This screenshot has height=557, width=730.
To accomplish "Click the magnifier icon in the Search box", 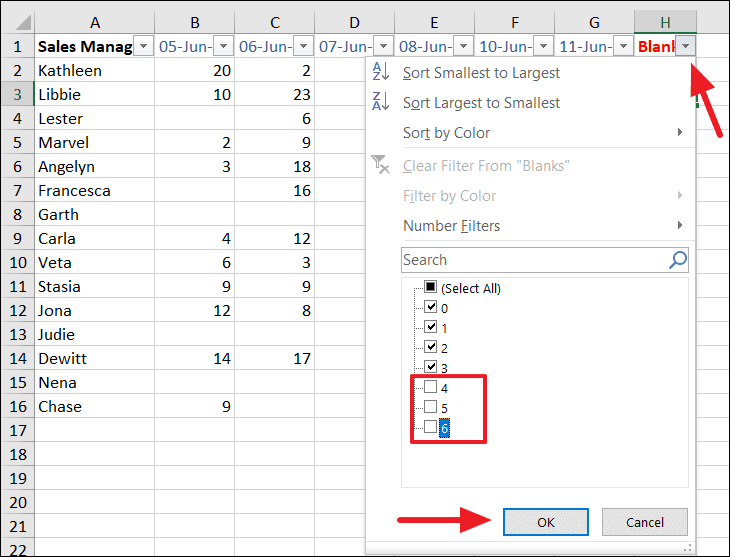I will click(678, 260).
